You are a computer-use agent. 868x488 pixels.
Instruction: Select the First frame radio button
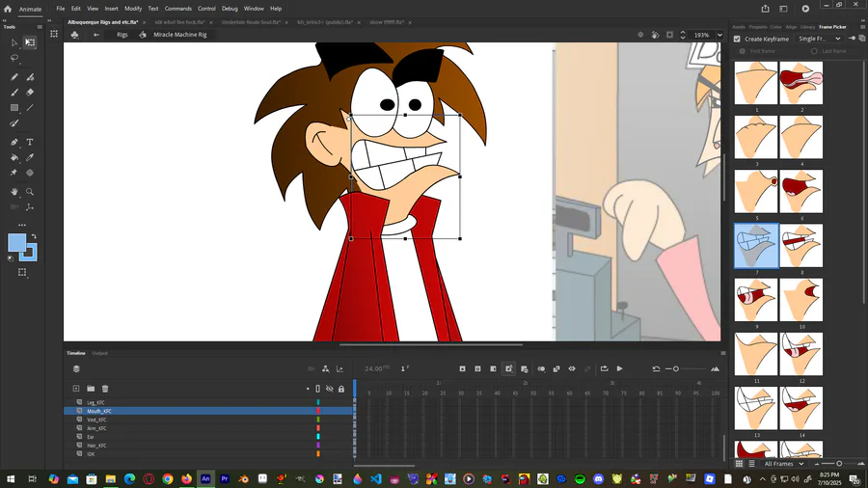coord(743,51)
